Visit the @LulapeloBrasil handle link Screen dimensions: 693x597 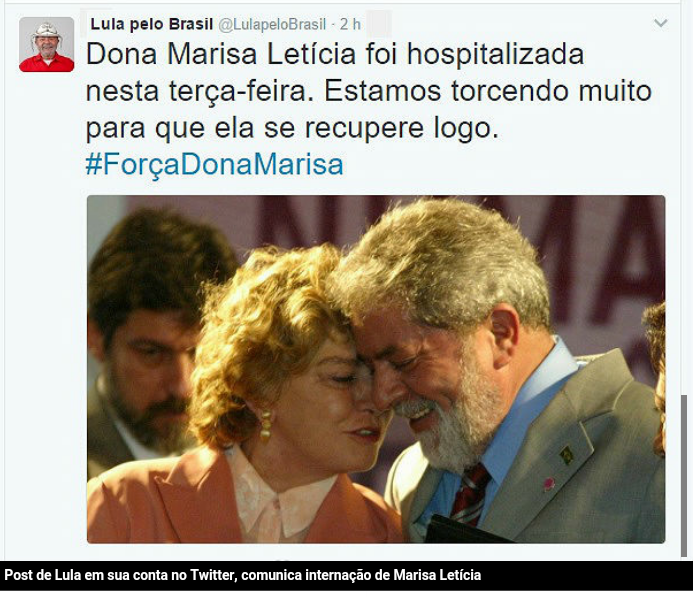272,25
